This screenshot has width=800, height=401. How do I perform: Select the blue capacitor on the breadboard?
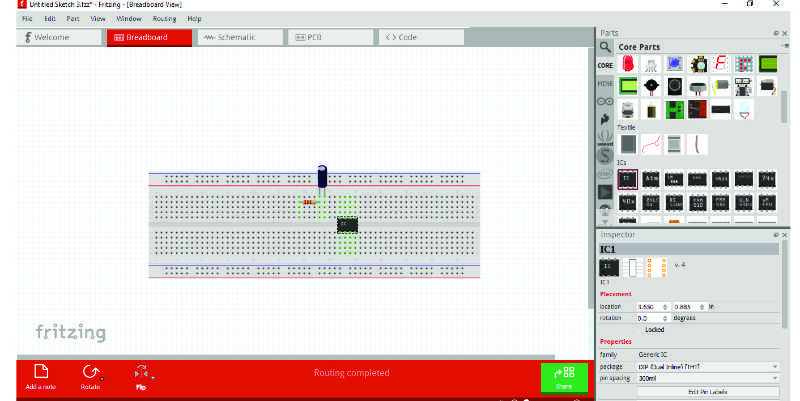pyautogui.click(x=322, y=178)
